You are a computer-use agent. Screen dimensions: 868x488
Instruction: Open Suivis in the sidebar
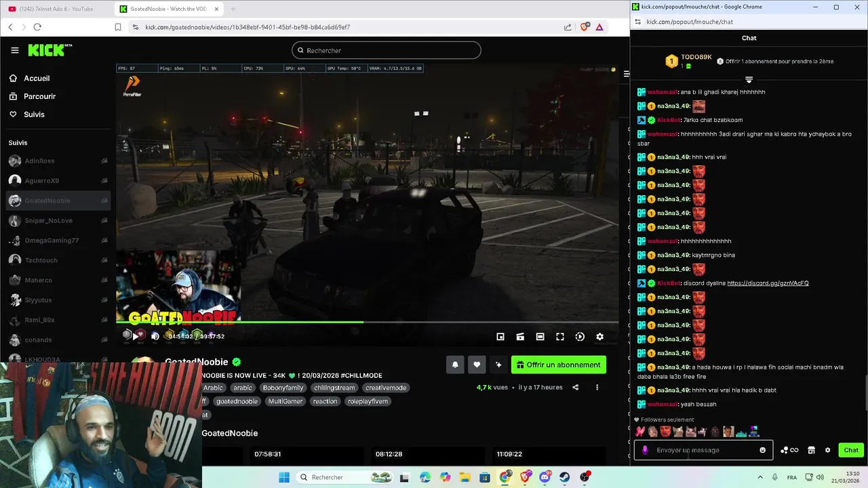pos(34,115)
